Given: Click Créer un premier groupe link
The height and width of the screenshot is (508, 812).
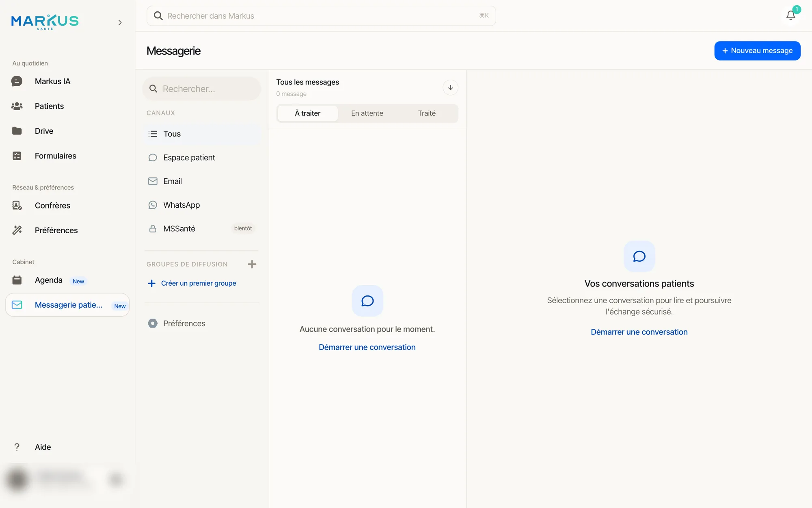Looking at the screenshot, I should click(192, 283).
